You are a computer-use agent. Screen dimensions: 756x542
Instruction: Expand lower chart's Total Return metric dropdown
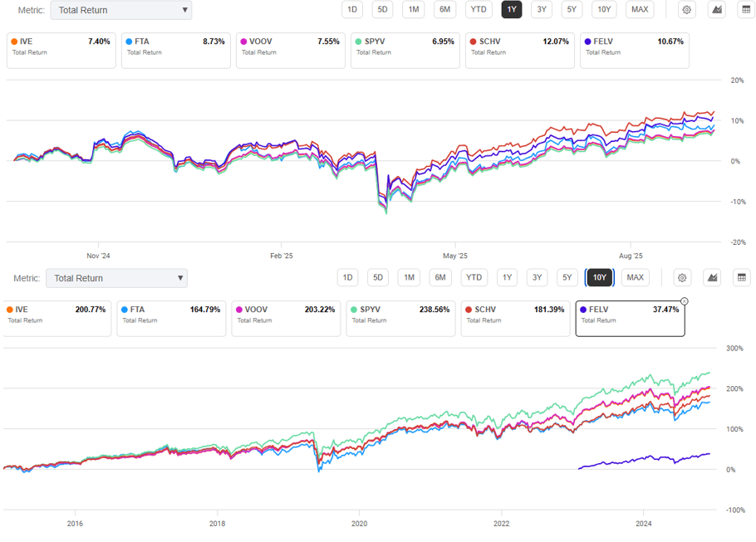(x=116, y=279)
